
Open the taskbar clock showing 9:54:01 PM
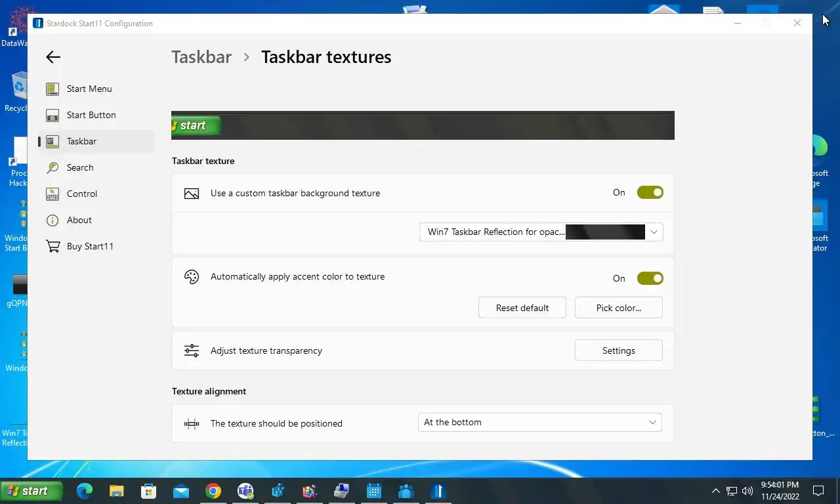[x=780, y=491]
